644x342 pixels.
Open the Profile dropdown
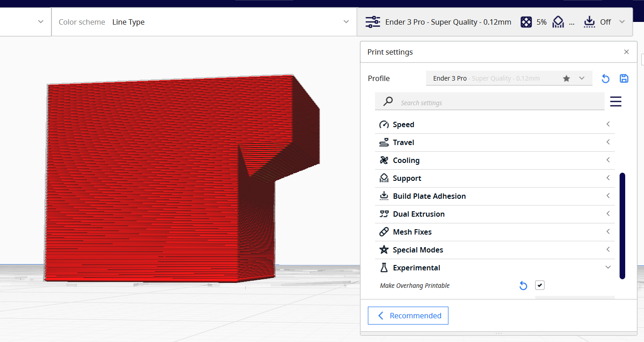509,78
